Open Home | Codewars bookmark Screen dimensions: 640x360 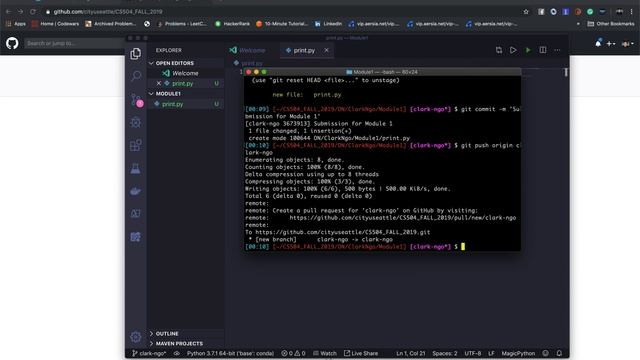point(56,24)
